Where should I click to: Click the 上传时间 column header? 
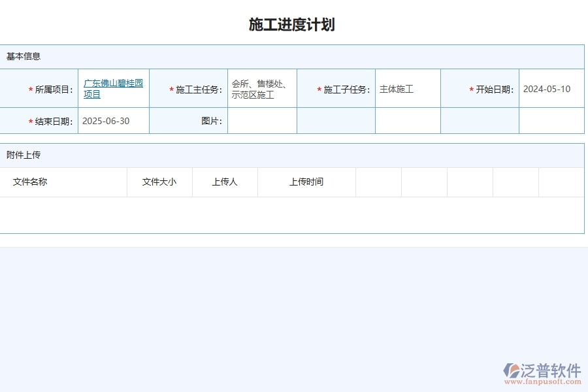(308, 182)
